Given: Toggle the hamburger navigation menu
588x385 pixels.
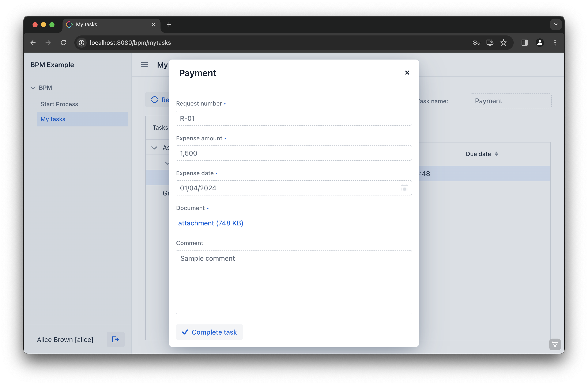Looking at the screenshot, I should tap(144, 65).
